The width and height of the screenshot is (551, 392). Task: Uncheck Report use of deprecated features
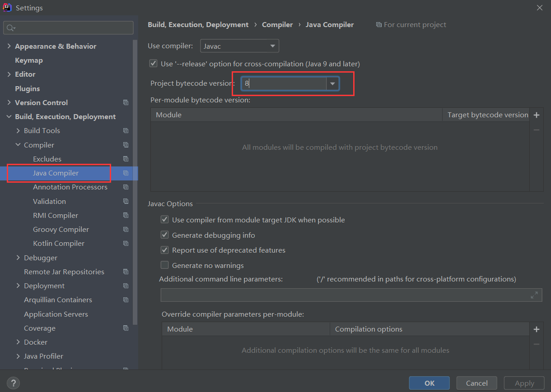click(165, 250)
